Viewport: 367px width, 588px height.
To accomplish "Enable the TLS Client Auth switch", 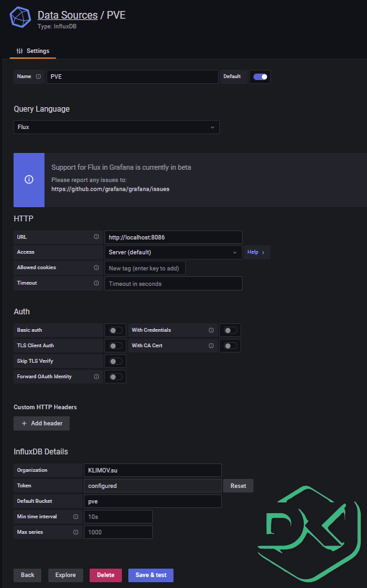I will click(115, 345).
